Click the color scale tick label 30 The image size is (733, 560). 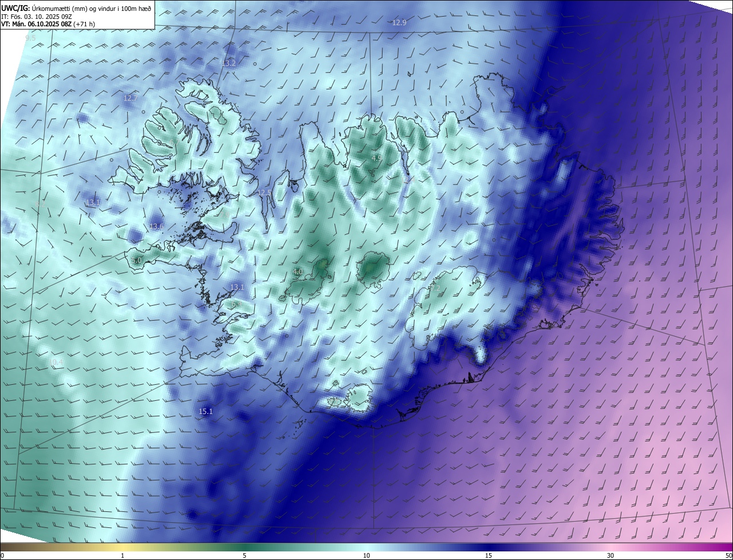coord(610,555)
